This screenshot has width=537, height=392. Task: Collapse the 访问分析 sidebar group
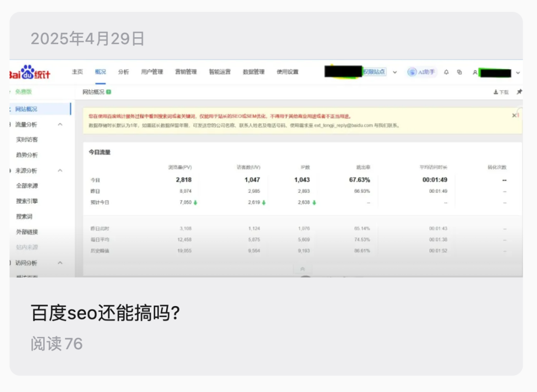(60, 263)
